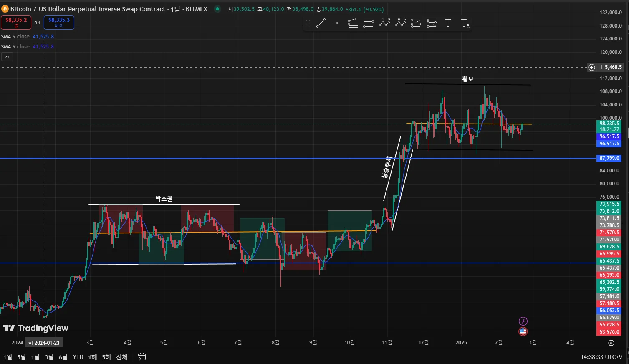Viewport: 629px width, 364px height.
Task: Click the purple lightning event marker
Action: 523,321
